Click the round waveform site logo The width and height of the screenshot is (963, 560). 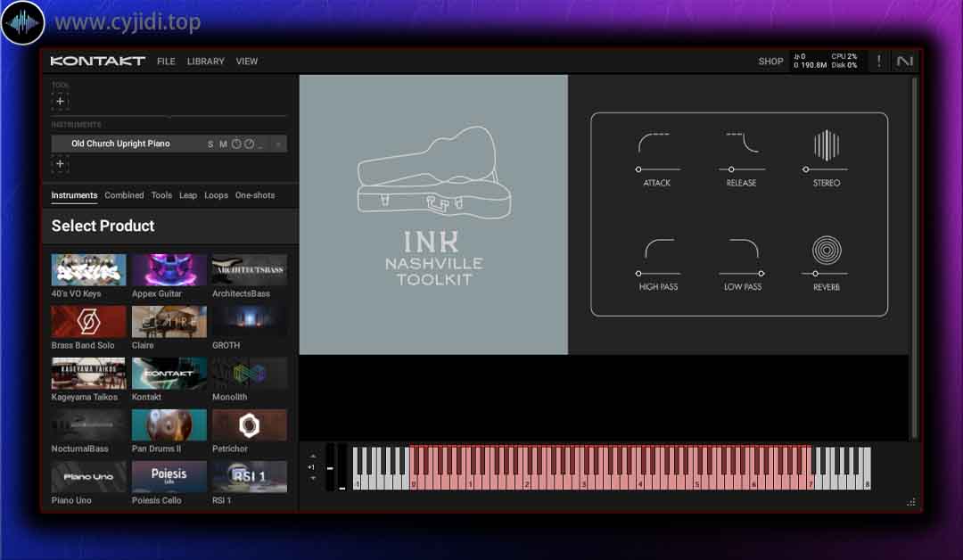(x=22, y=22)
